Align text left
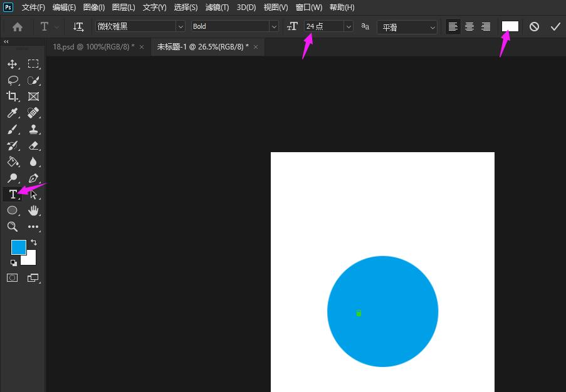The height and width of the screenshot is (392, 566). click(x=453, y=27)
